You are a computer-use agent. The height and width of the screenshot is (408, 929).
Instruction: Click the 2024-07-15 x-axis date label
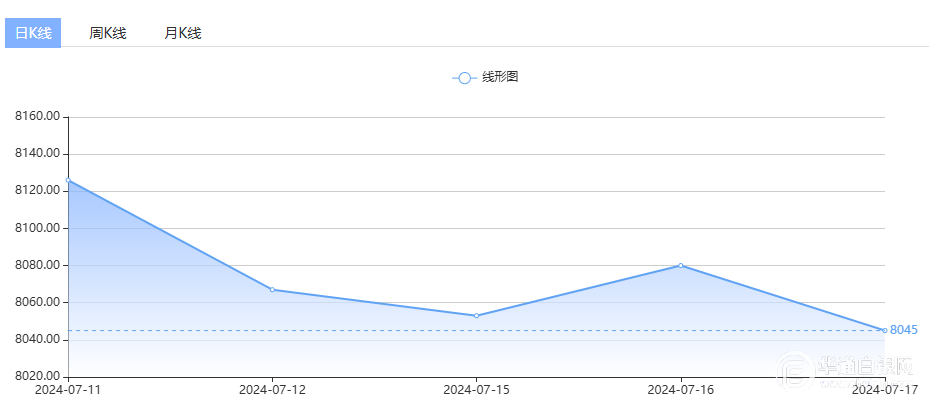[x=476, y=390]
